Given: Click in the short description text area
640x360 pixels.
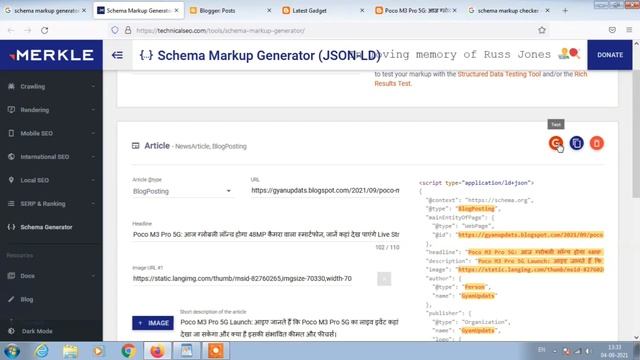Looking at the screenshot, I should point(289,328).
